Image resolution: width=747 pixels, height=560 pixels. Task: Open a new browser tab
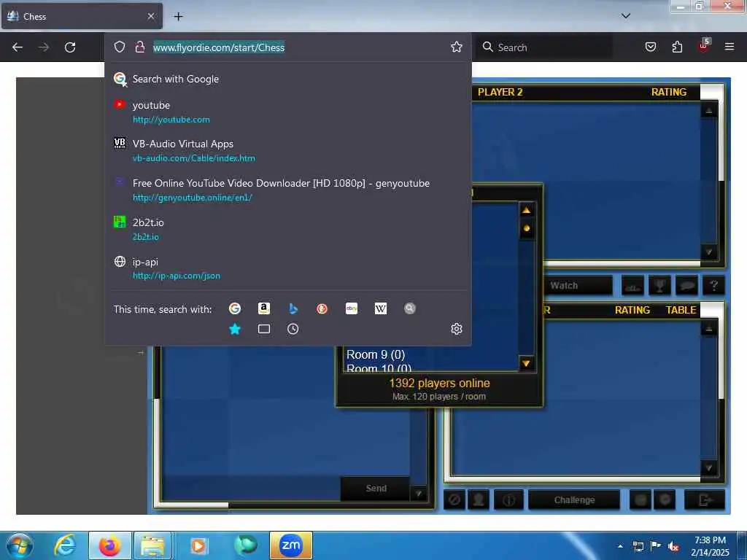[x=178, y=16]
